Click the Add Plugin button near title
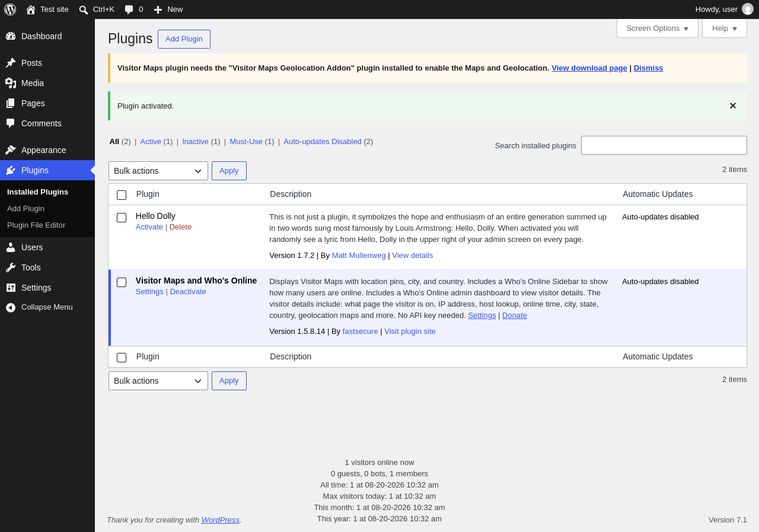Viewport: 759px width, 532px height. 184,39
